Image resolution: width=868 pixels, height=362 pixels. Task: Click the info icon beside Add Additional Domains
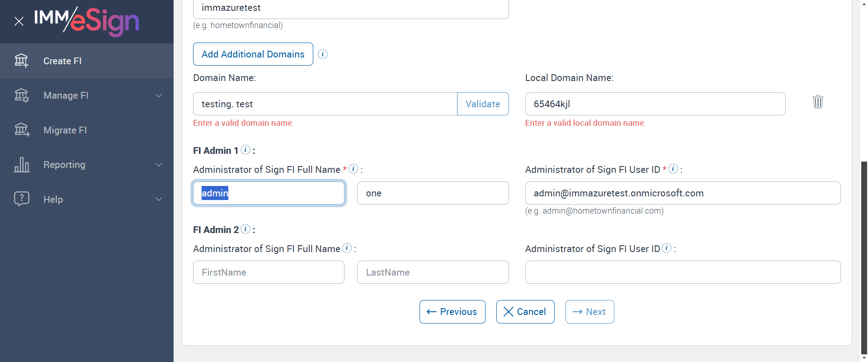[x=322, y=54]
